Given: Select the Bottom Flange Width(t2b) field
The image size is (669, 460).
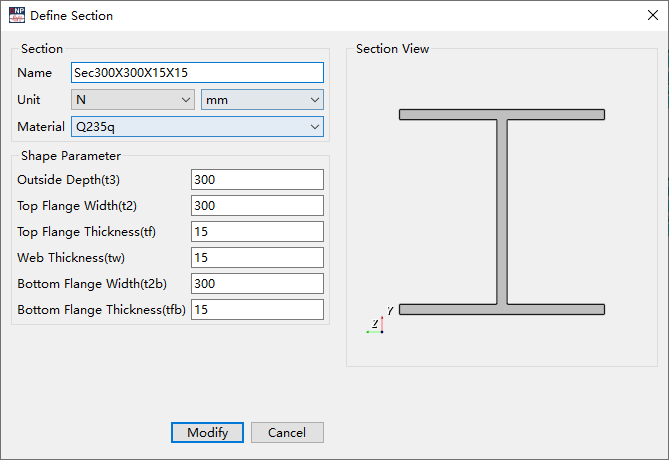Looking at the screenshot, I should click(x=257, y=284).
